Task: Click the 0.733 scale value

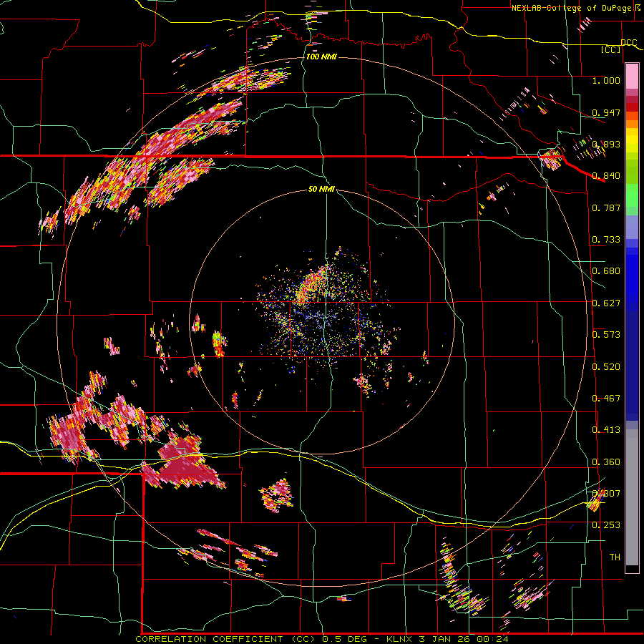Action: 606,240
